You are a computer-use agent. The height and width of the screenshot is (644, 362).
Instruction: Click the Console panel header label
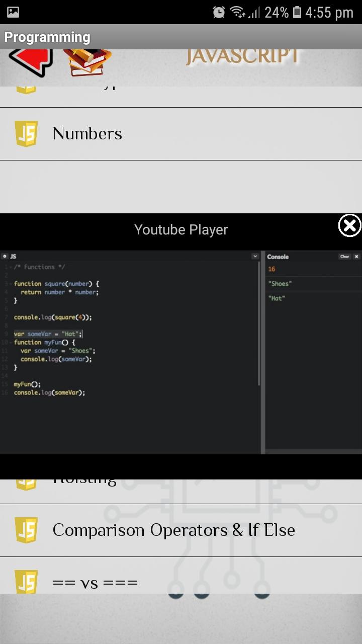coord(278,257)
